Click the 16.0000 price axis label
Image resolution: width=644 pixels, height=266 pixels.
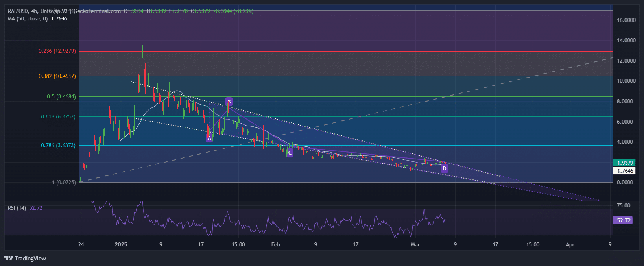tap(626, 20)
